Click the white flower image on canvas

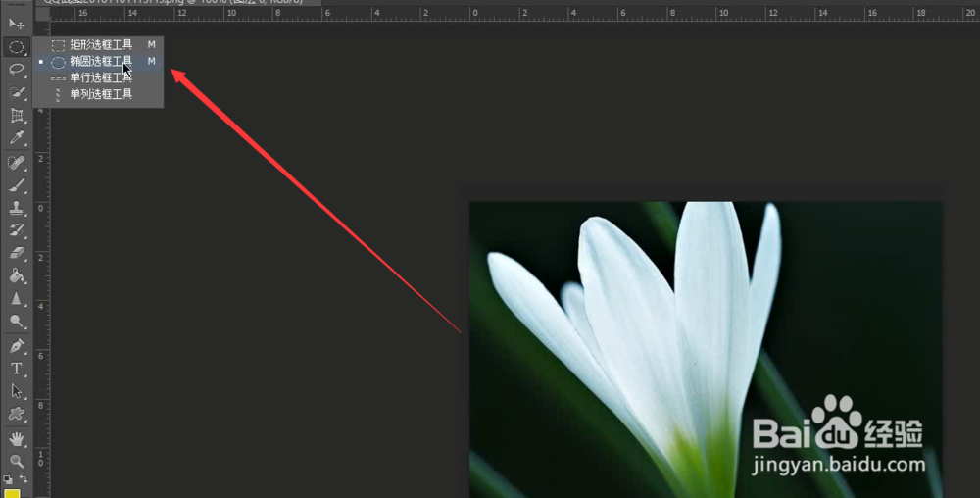point(707,349)
